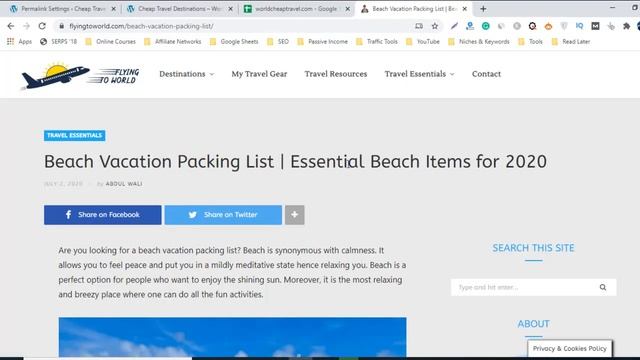The height and width of the screenshot is (360, 640).
Task: Open the Tools bookmark folder
Action: pos(530,42)
